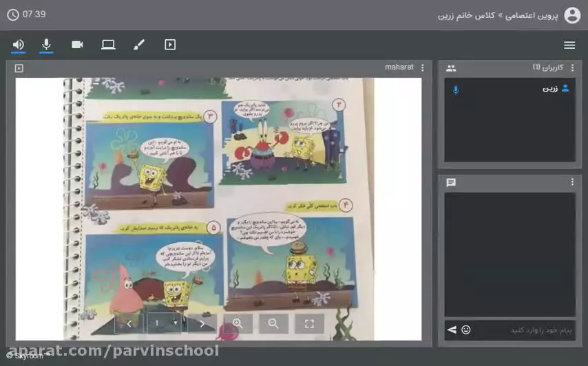
Task: Open the media player file icon
Action: coord(170,45)
